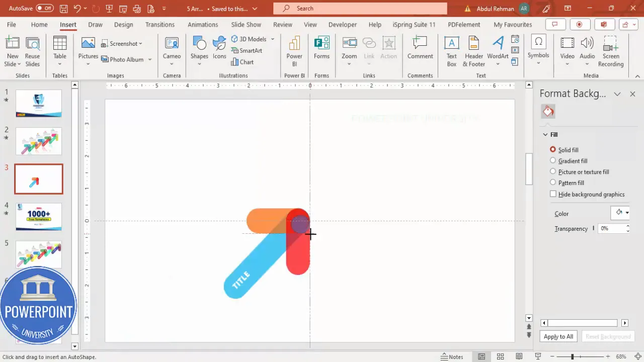Select the slide 4 thumbnail

pyautogui.click(x=39, y=216)
